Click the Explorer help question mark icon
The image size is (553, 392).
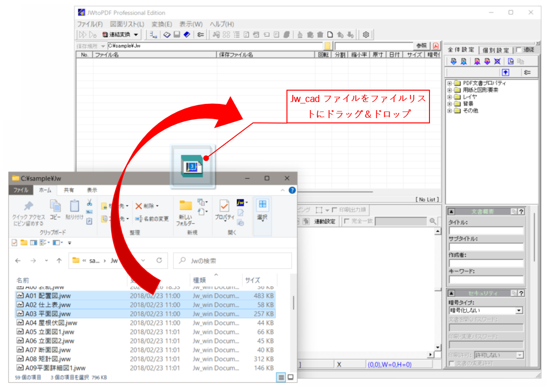pos(292,190)
